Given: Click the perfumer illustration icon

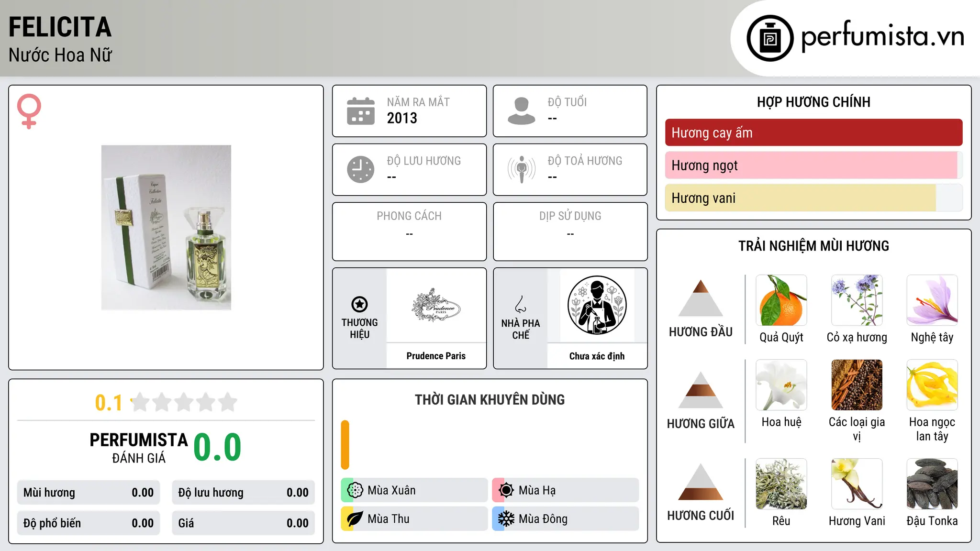Looking at the screenshot, I should (x=597, y=305).
